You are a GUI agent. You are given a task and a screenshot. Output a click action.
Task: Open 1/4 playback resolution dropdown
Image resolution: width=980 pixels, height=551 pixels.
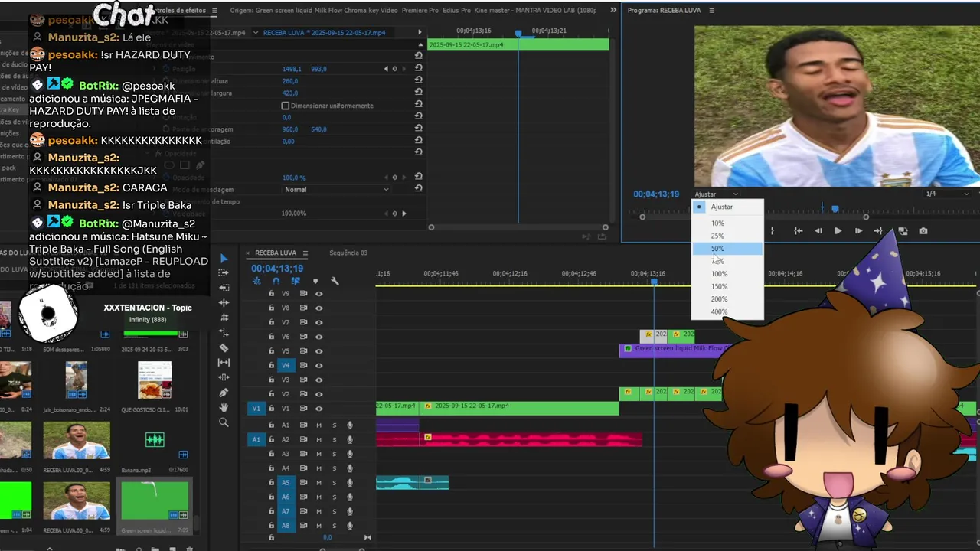[948, 194]
